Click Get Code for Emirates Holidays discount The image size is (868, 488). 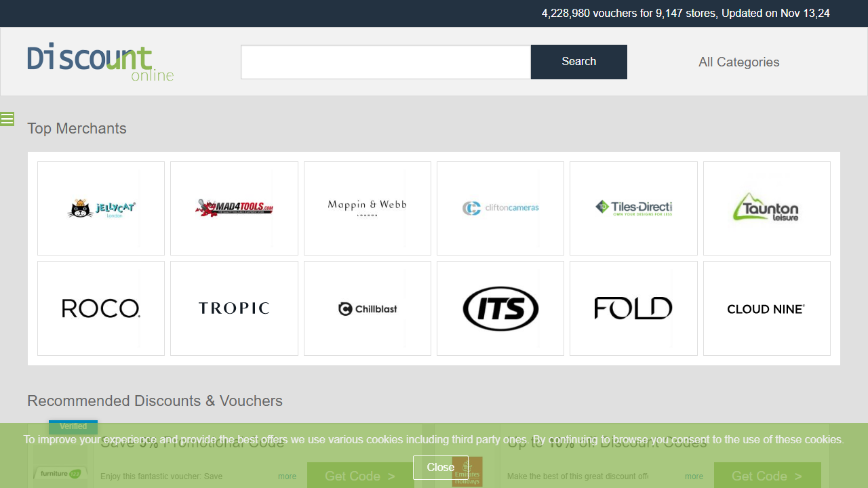tap(767, 476)
